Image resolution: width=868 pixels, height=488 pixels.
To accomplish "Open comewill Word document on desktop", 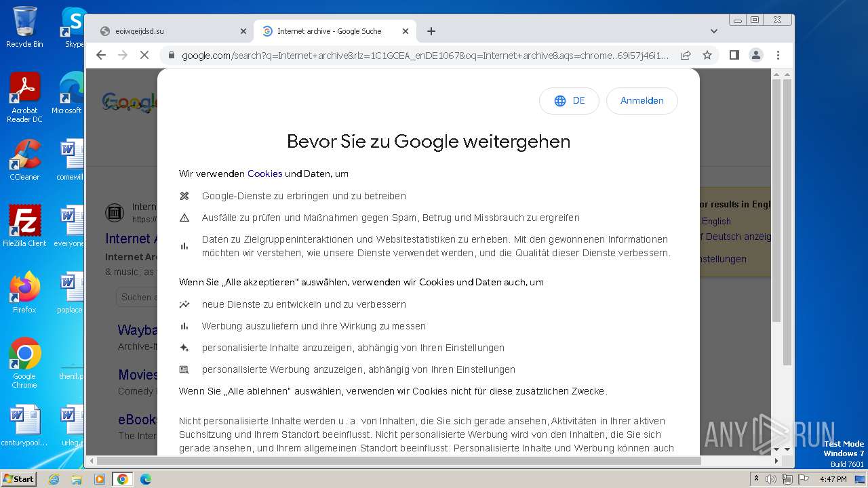I will [70, 160].
